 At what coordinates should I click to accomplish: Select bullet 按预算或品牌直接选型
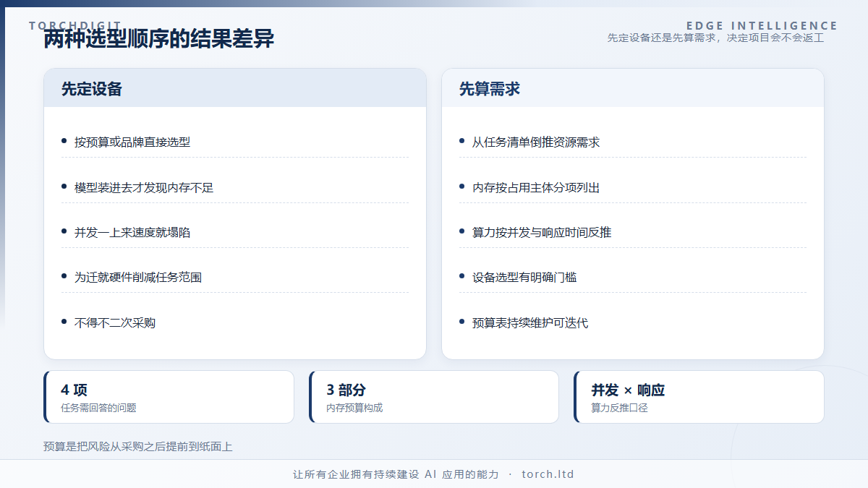tap(132, 142)
